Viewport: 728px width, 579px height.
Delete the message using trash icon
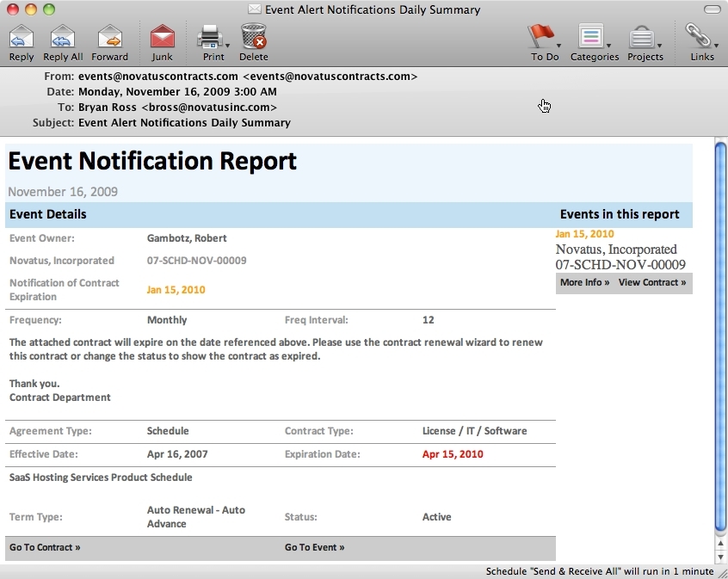pos(253,36)
